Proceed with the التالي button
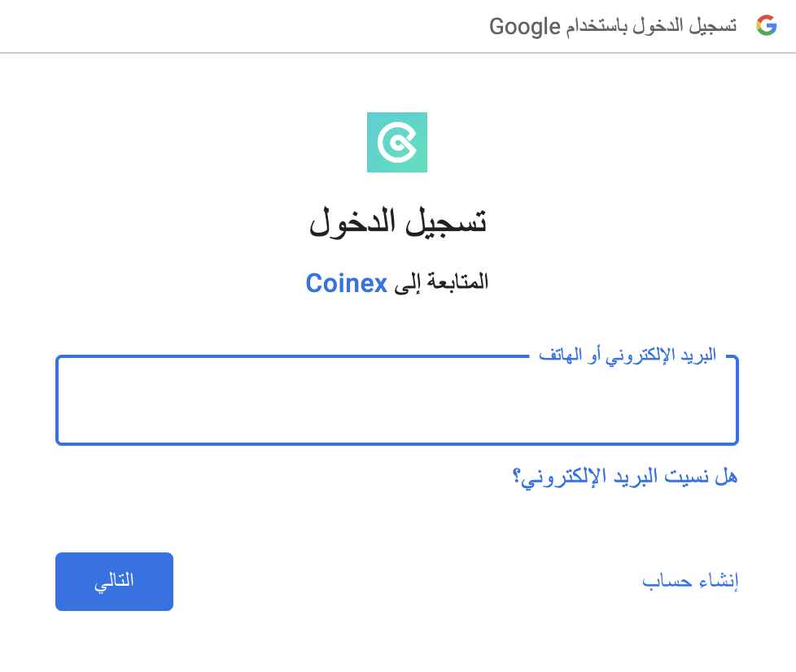796x672 pixels. click(114, 582)
